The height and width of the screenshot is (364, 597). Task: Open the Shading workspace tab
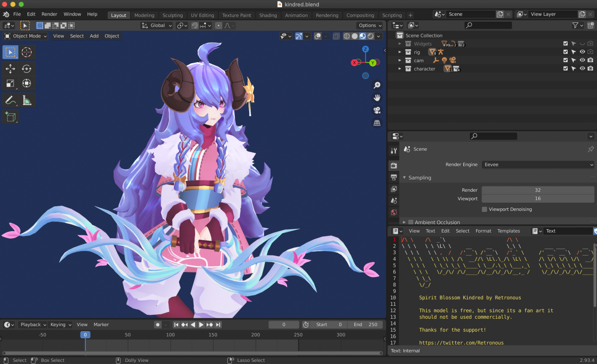coord(268,15)
